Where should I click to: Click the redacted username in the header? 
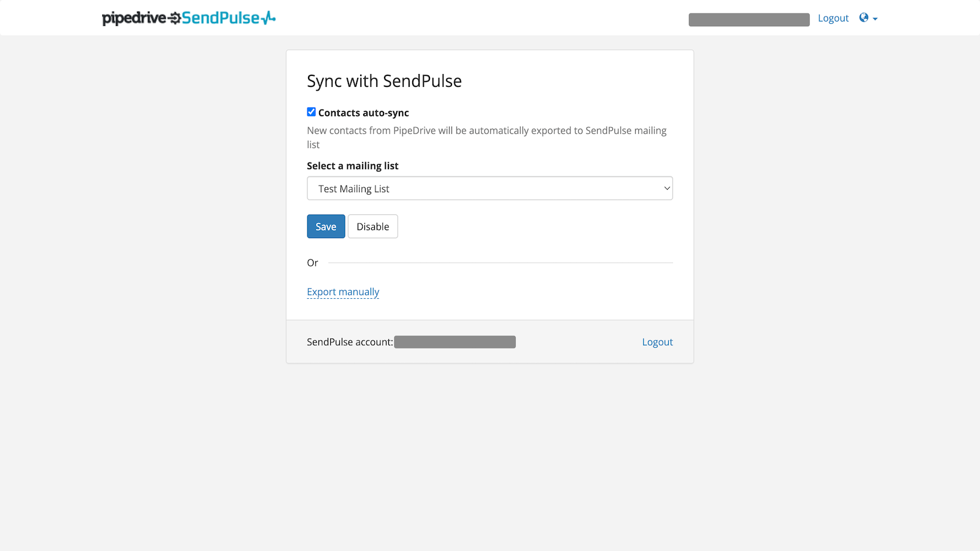pyautogui.click(x=748, y=20)
